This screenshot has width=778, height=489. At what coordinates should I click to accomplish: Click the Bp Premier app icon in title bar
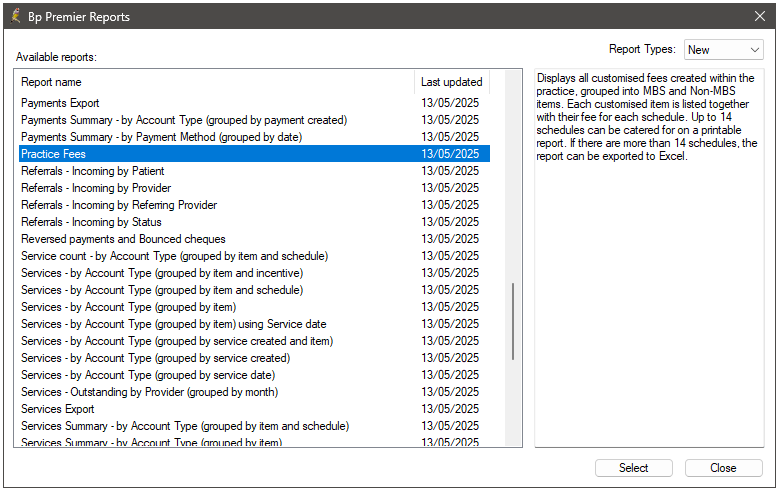point(15,16)
